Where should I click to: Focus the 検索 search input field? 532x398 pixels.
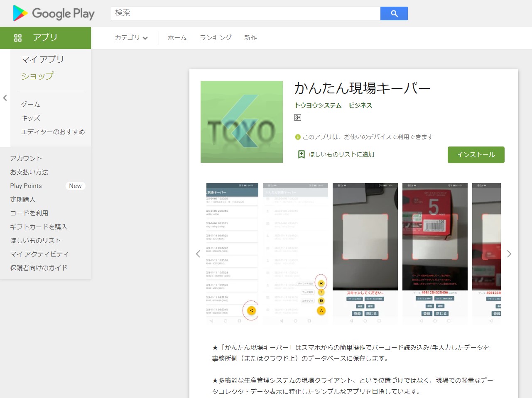pos(245,13)
